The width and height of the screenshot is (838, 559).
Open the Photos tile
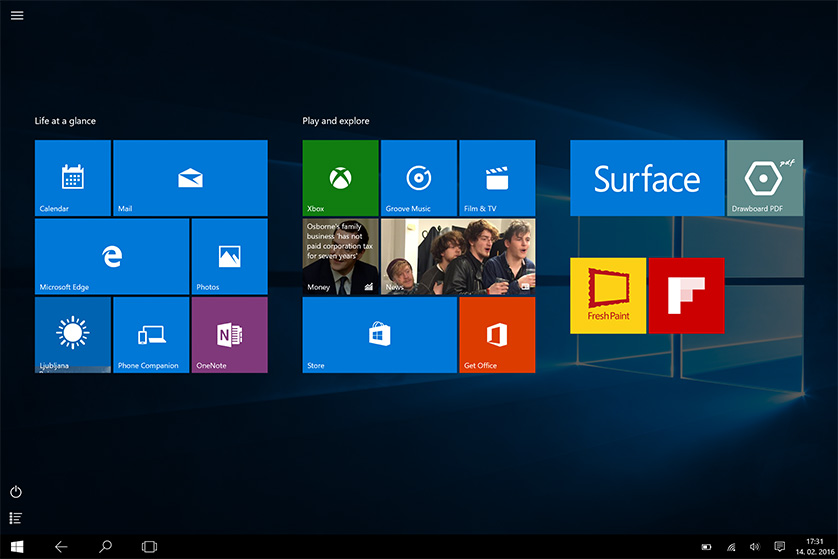tap(229, 257)
